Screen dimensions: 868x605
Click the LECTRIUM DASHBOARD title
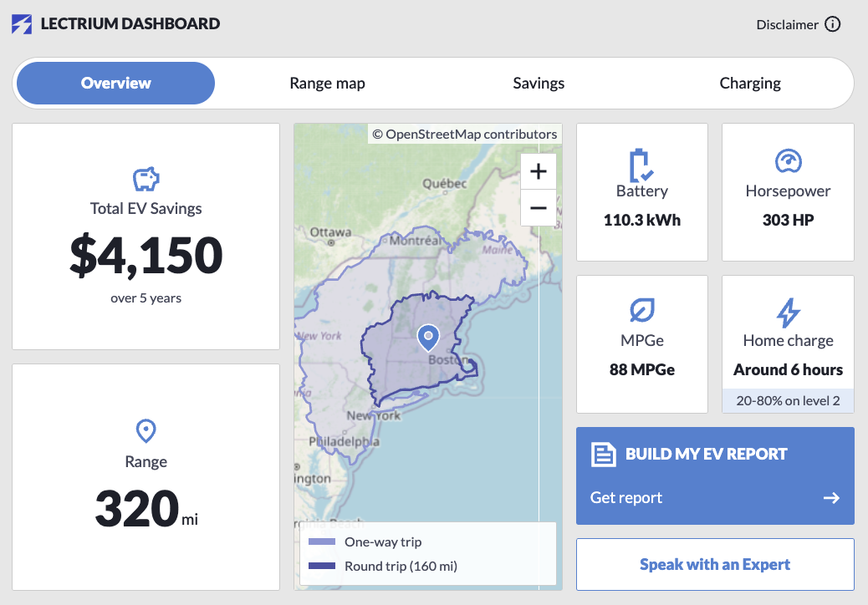click(130, 23)
